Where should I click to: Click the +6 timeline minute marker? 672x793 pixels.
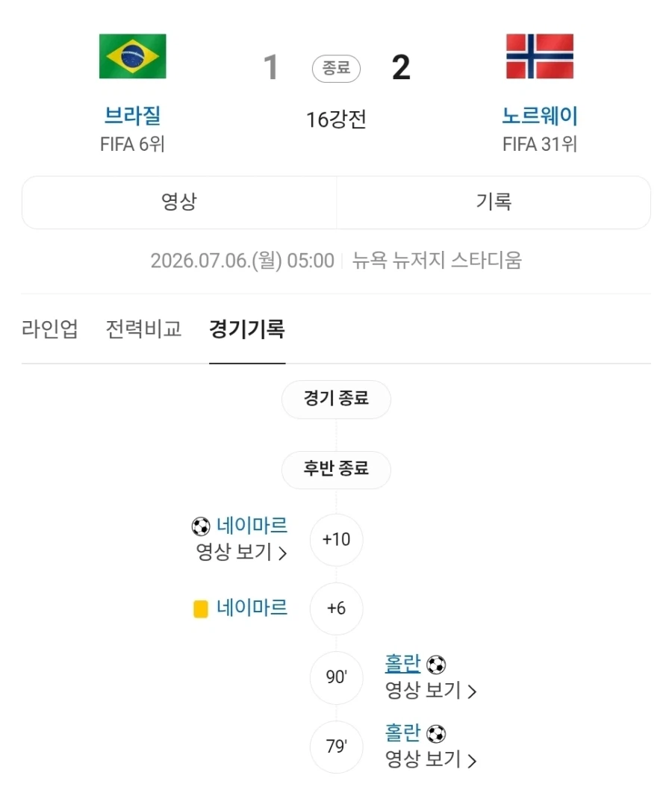click(336, 609)
